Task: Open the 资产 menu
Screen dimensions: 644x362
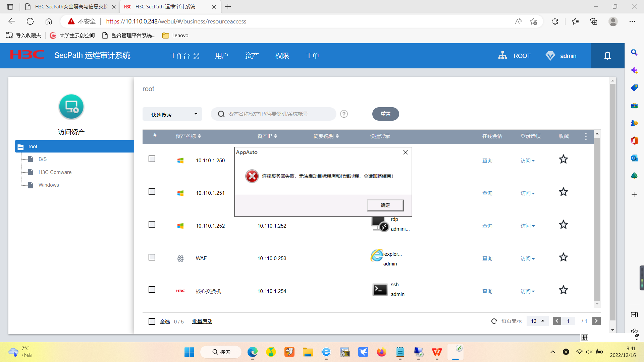Action: 252,56
